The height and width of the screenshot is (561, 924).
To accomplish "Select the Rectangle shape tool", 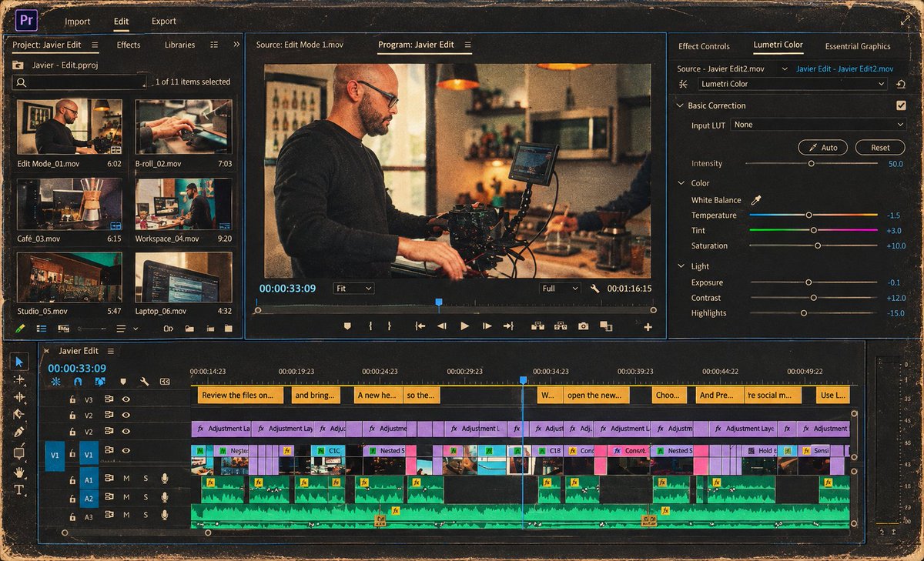I will point(20,452).
